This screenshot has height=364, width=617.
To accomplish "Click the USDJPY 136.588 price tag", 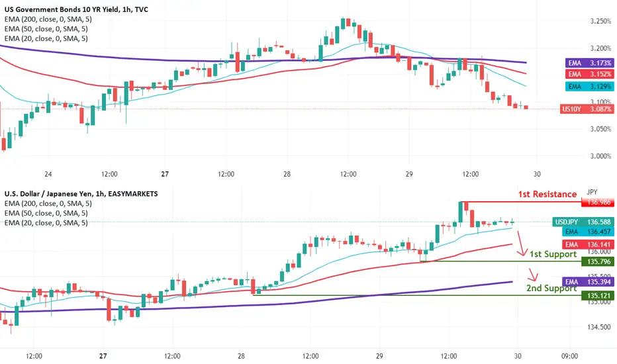I will click(x=583, y=222).
